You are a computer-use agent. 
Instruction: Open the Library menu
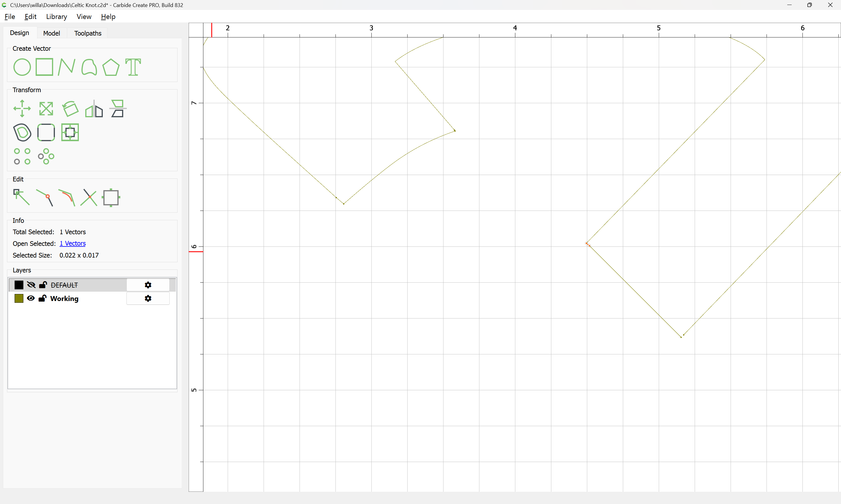point(56,17)
